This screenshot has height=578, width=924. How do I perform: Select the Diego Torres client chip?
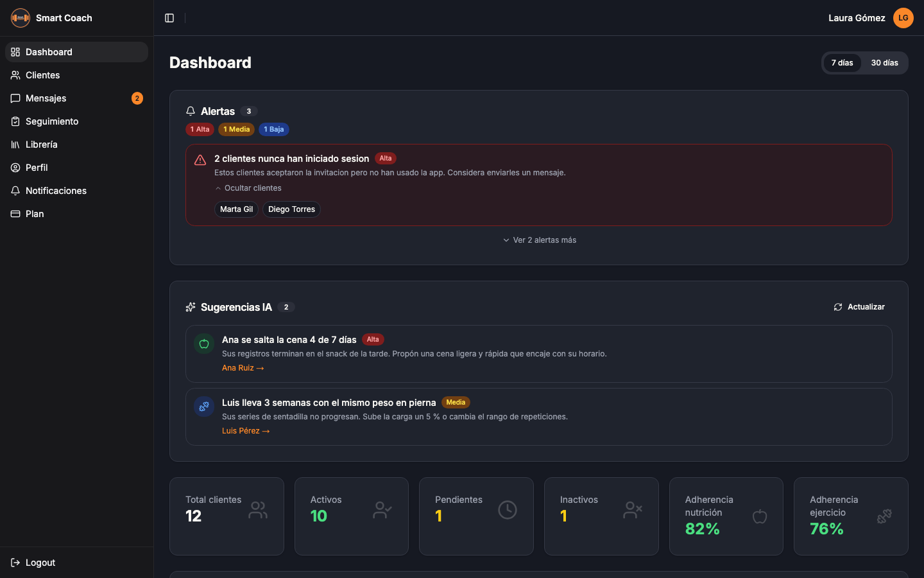click(x=291, y=209)
